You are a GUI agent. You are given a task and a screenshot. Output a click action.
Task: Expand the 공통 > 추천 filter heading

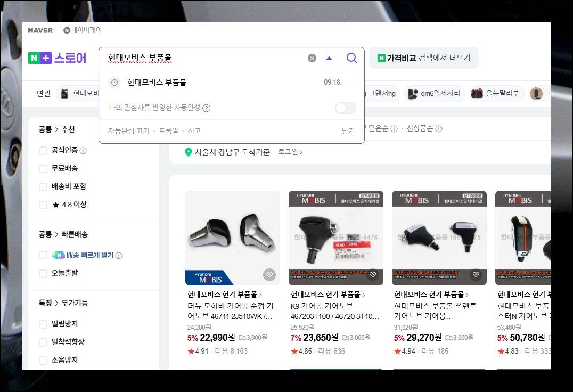click(x=56, y=129)
